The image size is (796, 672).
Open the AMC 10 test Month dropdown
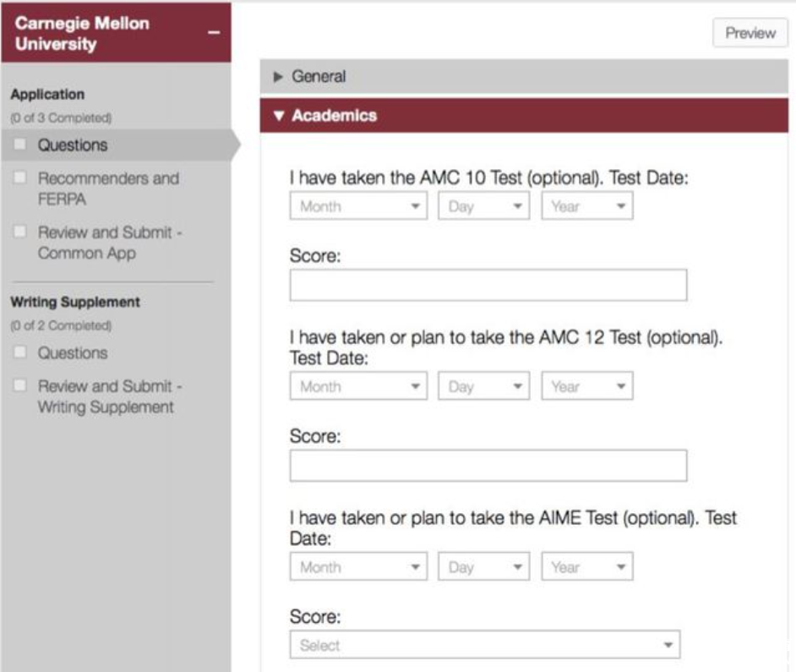(358, 205)
